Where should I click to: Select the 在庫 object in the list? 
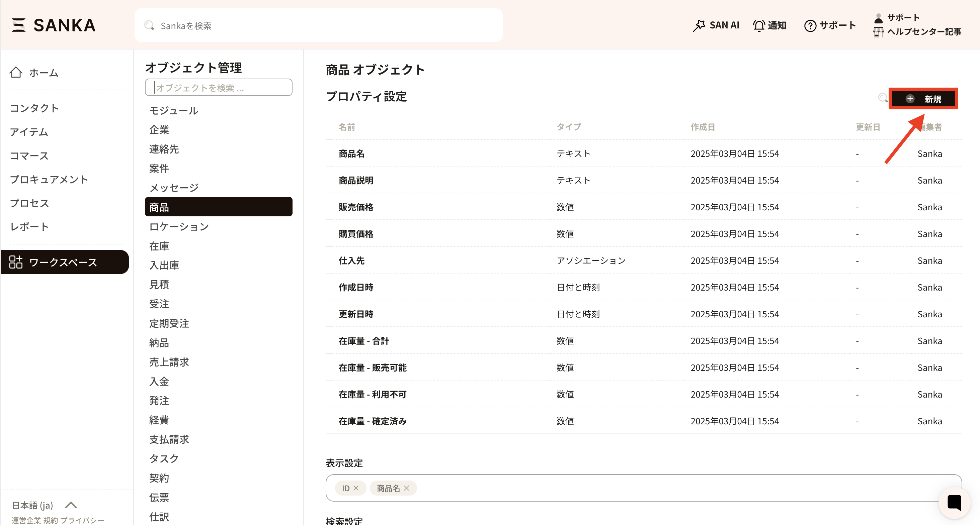tap(159, 246)
